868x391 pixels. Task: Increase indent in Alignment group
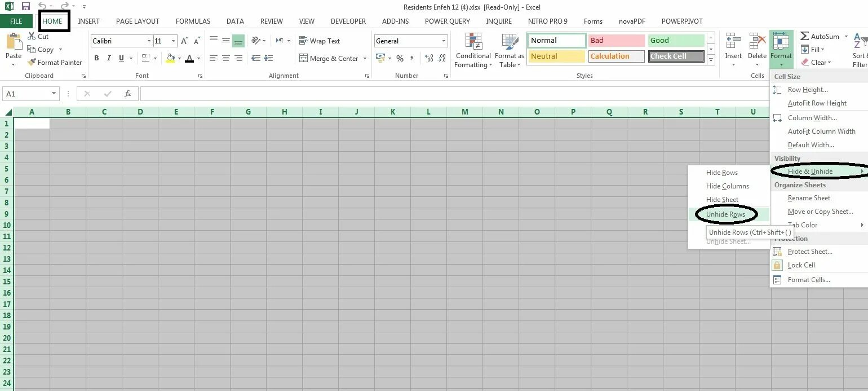[269, 58]
